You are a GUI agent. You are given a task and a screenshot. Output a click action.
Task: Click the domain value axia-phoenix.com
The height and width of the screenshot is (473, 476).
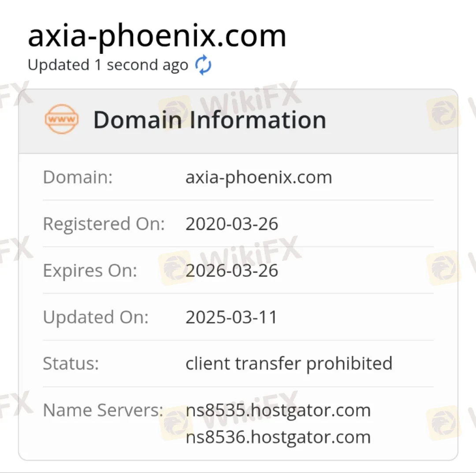coord(258,177)
